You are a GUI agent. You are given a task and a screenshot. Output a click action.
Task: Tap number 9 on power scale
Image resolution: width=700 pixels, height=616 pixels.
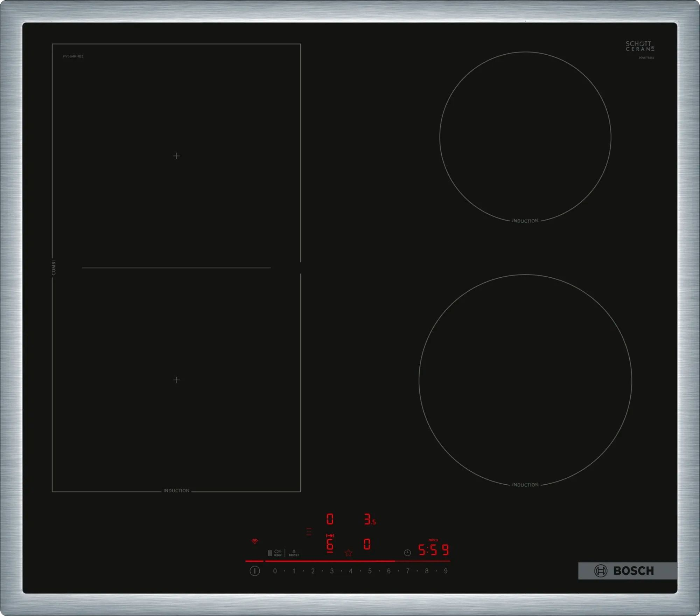pos(446,571)
